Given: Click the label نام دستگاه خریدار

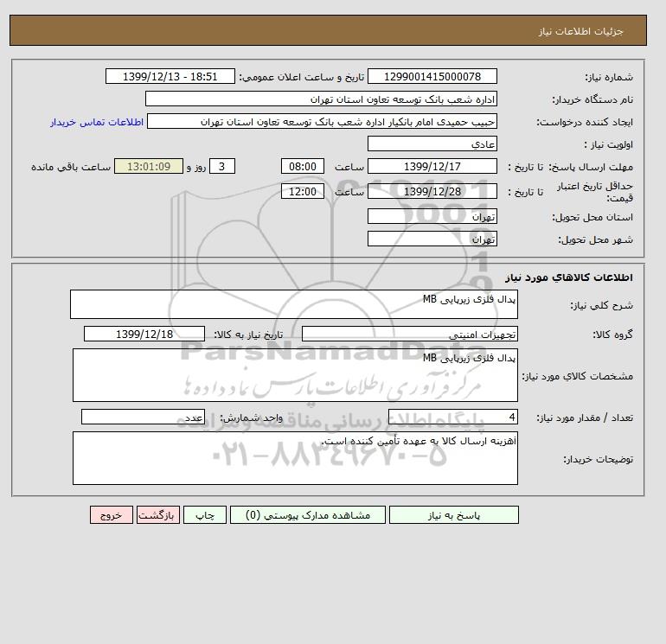Looking at the screenshot, I should (x=592, y=99).
